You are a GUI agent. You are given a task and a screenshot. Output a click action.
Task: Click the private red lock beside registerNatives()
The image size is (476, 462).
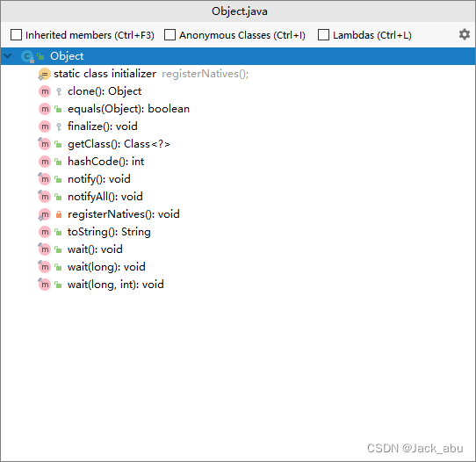pyautogui.click(x=59, y=214)
